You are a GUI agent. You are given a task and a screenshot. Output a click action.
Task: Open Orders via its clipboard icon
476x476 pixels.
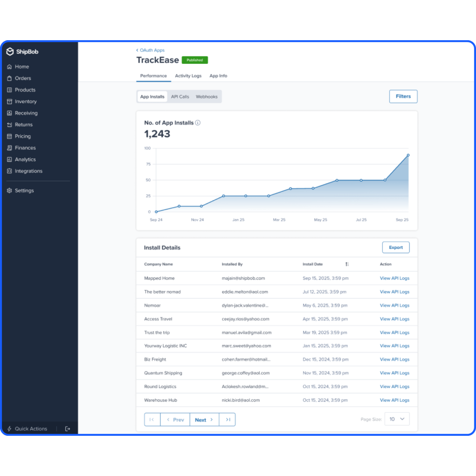pyautogui.click(x=10, y=78)
